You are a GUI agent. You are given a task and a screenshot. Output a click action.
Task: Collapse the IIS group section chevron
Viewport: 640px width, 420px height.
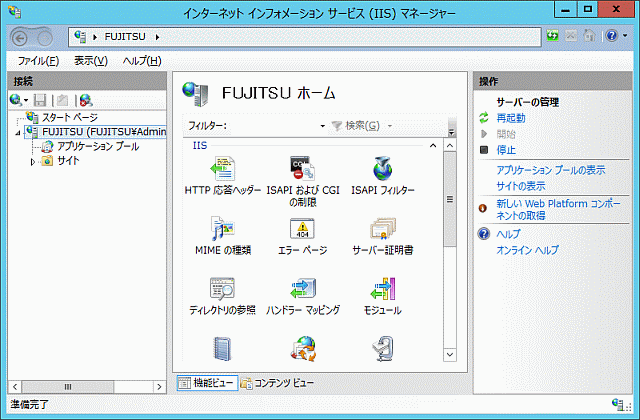(x=433, y=146)
